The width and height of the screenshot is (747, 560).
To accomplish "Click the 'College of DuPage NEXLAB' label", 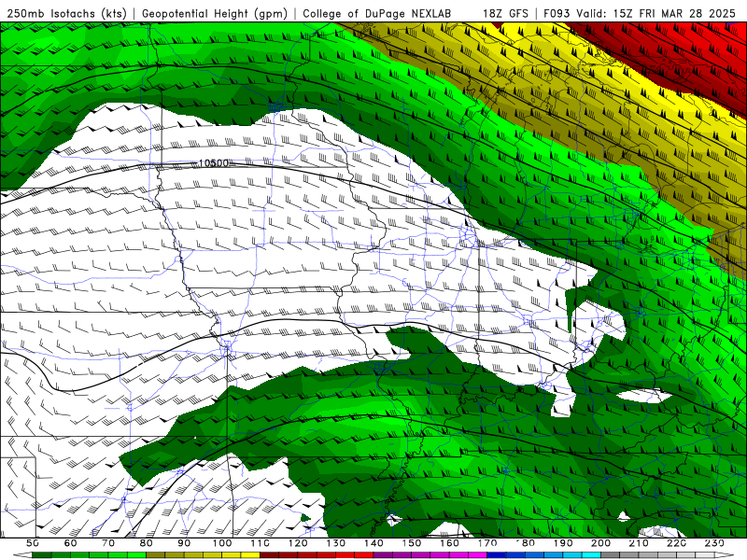I will coord(376,14).
